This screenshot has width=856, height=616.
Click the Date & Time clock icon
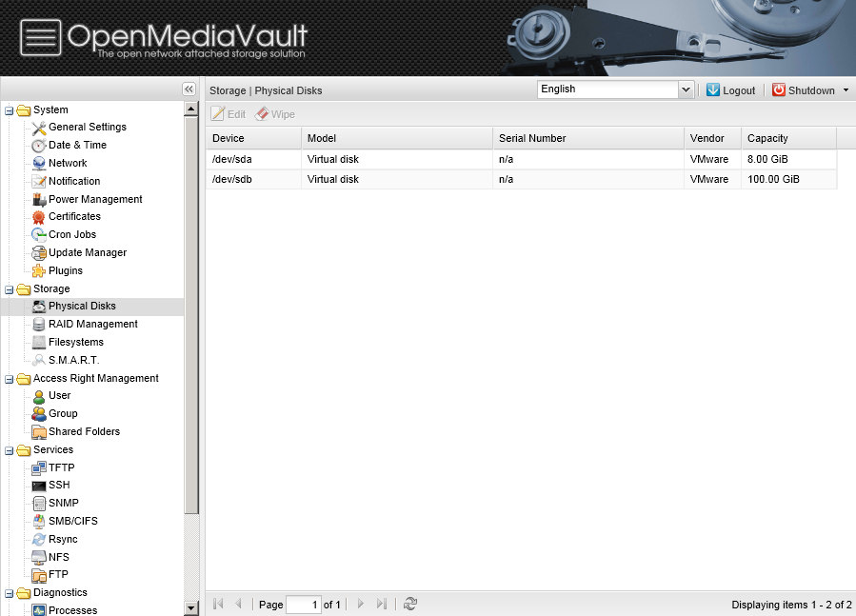coord(39,146)
